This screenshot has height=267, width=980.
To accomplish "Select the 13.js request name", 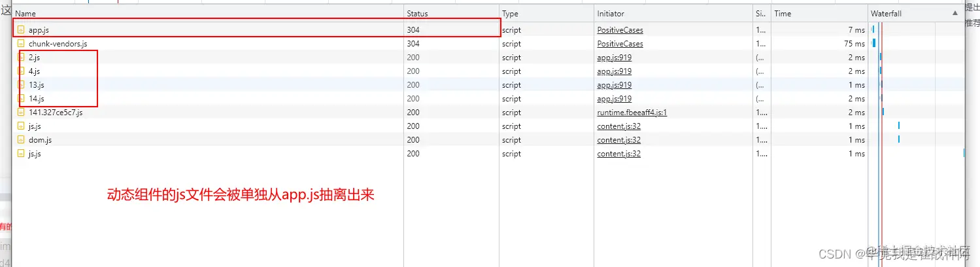I will point(37,85).
